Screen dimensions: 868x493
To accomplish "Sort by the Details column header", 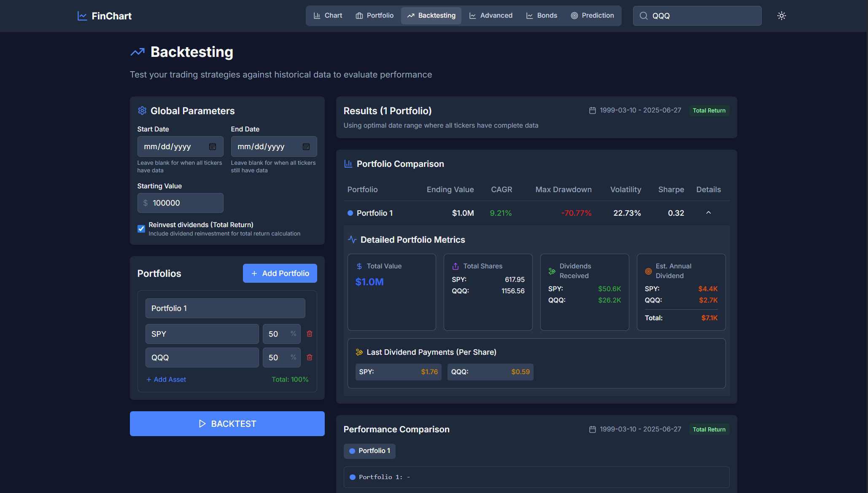I will coord(709,190).
